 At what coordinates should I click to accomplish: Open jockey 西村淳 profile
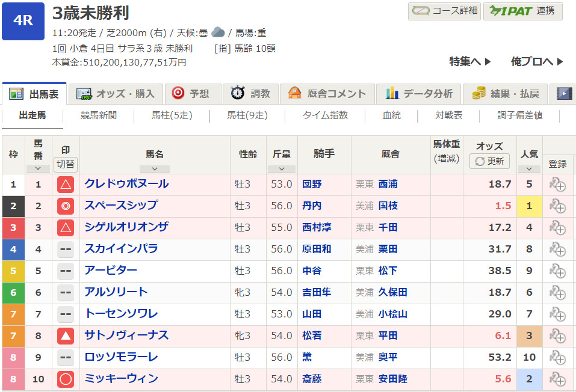click(x=317, y=228)
